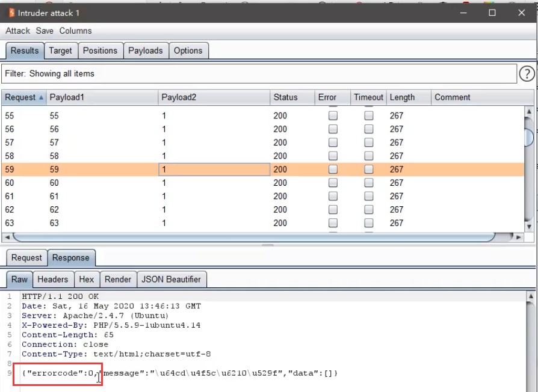The height and width of the screenshot is (392, 538).
Task: Check the Error box on row 62
Action: tap(333, 210)
